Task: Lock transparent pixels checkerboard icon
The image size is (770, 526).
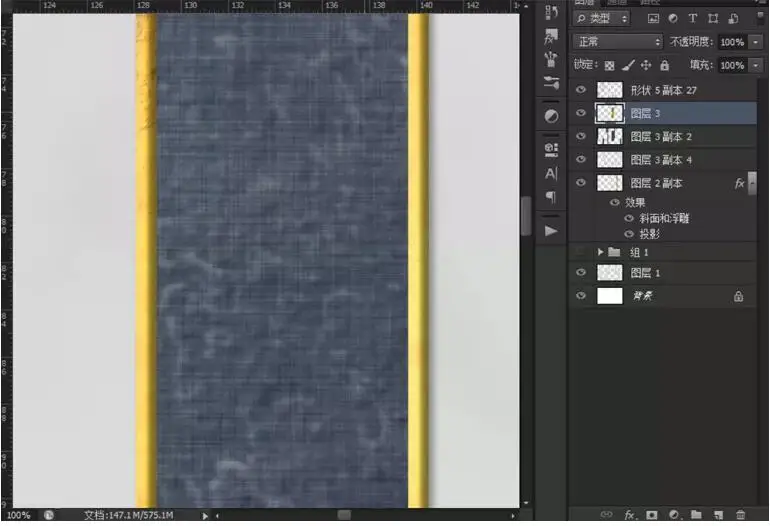Action: (609, 65)
